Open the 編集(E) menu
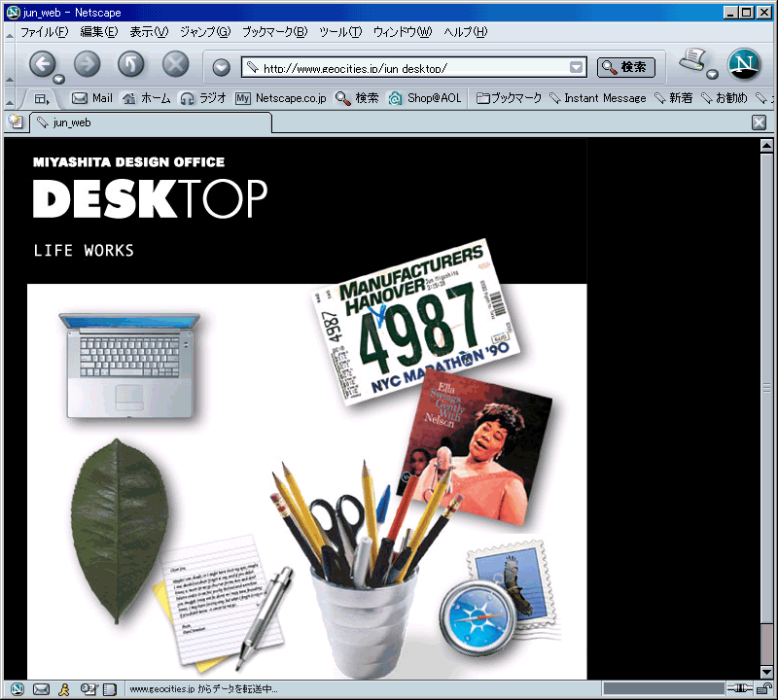Viewport: 778px width, 700px height. [99, 32]
